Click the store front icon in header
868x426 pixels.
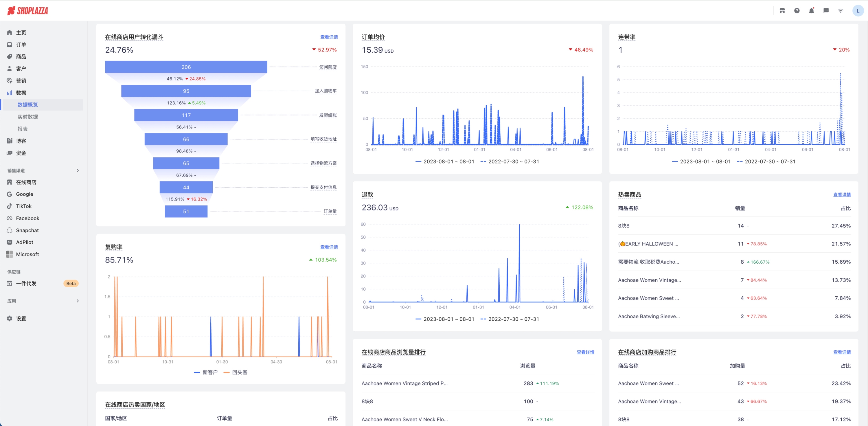point(782,11)
